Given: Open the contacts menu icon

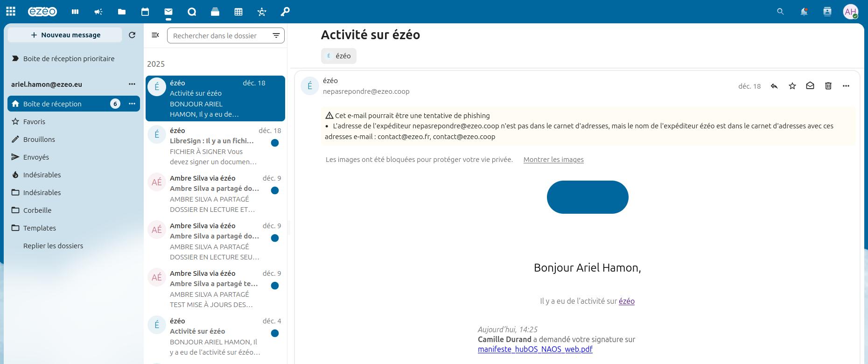Looking at the screenshot, I should point(827,12).
